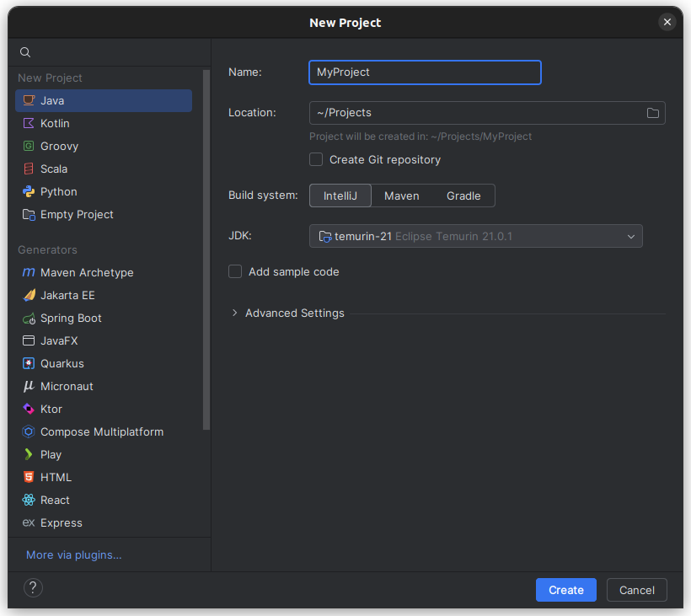Tick the Add sample code checkbox

click(235, 271)
